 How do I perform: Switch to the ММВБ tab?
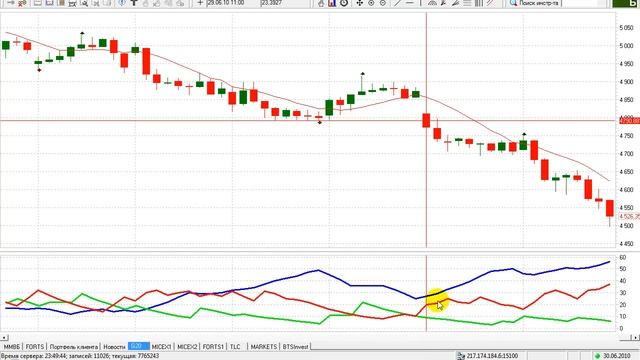(x=11, y=347)
